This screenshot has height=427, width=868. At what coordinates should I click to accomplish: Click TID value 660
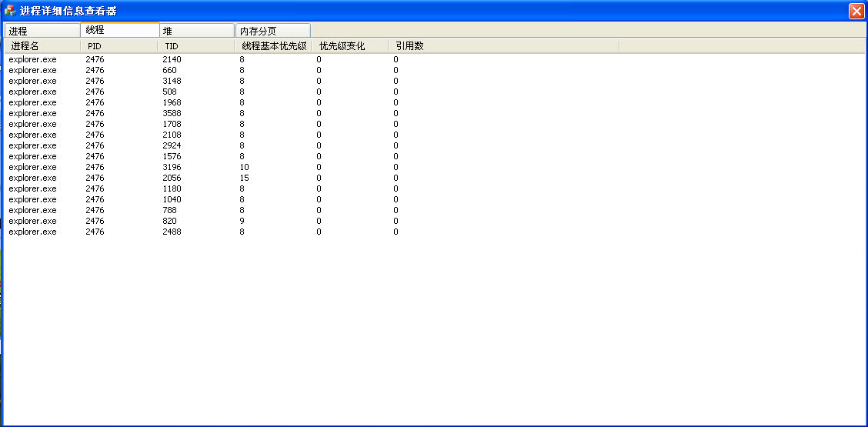pyautogui.click(x=170, y=70)
